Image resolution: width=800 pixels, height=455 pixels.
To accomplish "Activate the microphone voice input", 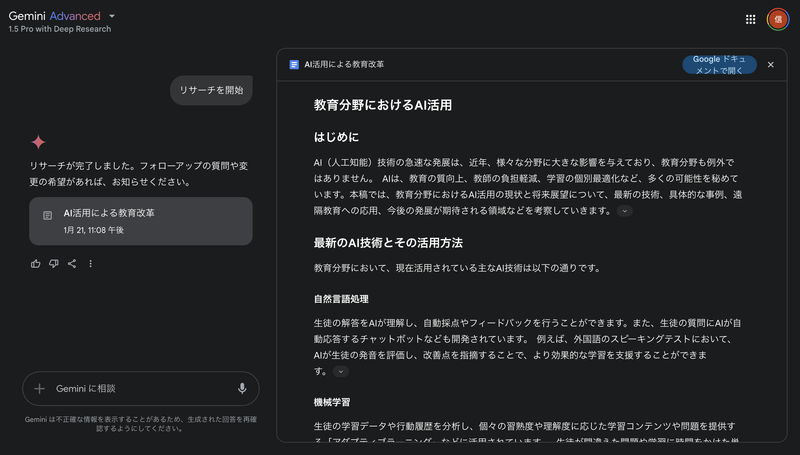I will click(x=242, y=388).
